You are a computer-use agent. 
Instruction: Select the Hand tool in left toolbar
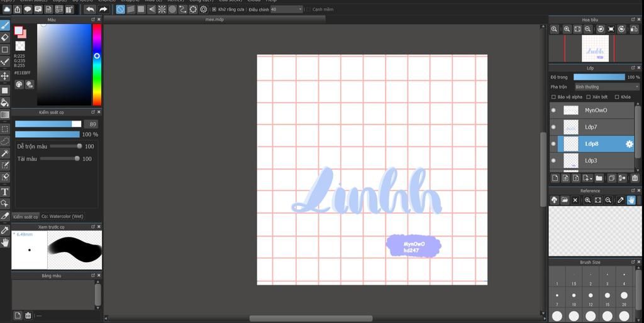tap(5, 243)
